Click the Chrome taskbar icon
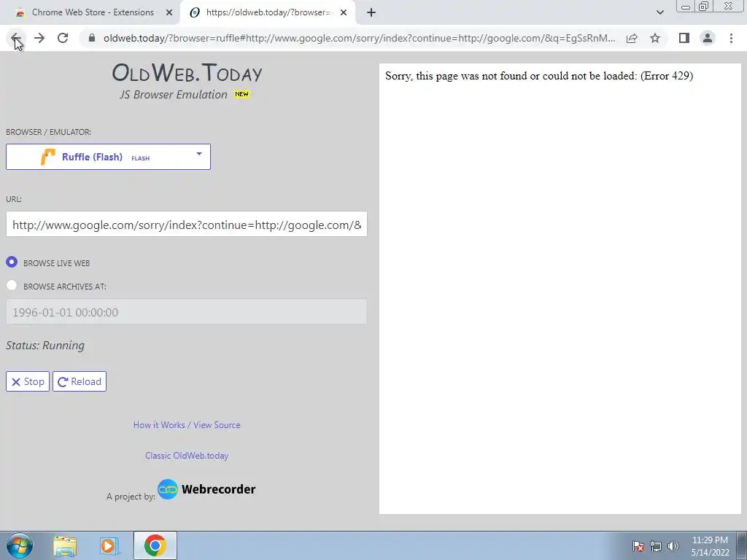 pos(155,545)
